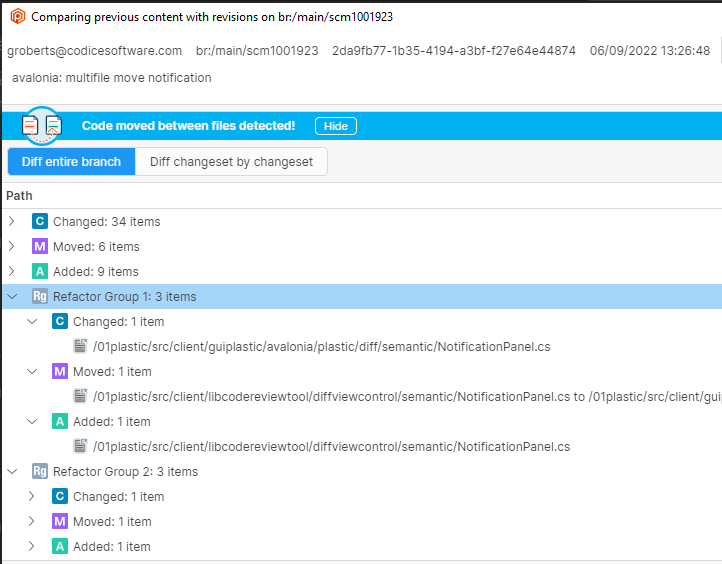Click the comment avalonia: multifile move notification
Viewport: 722px width, 564px height.
pos(111,77)
